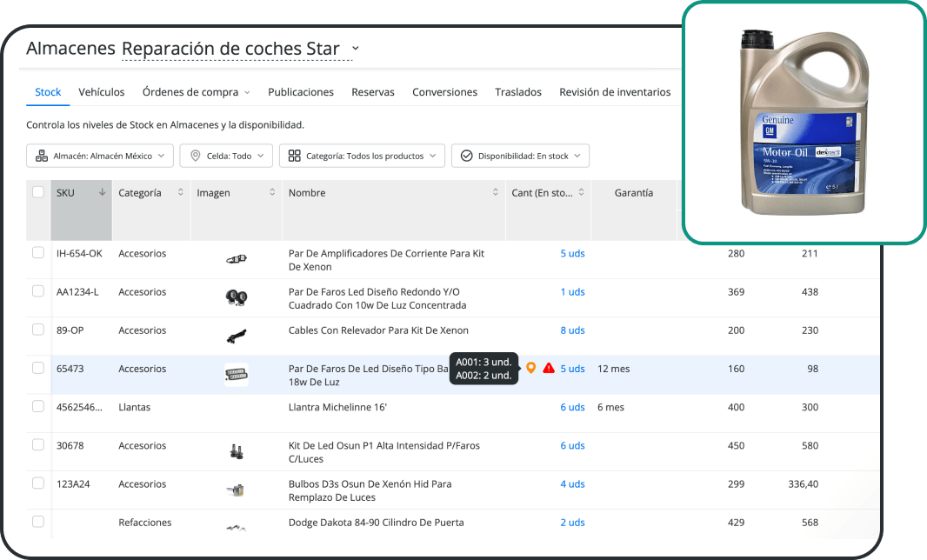Open the Almacén: Almacén México dropdown
Screen dimensions: 927x560
pyautogui.click(x=100, y=156)
